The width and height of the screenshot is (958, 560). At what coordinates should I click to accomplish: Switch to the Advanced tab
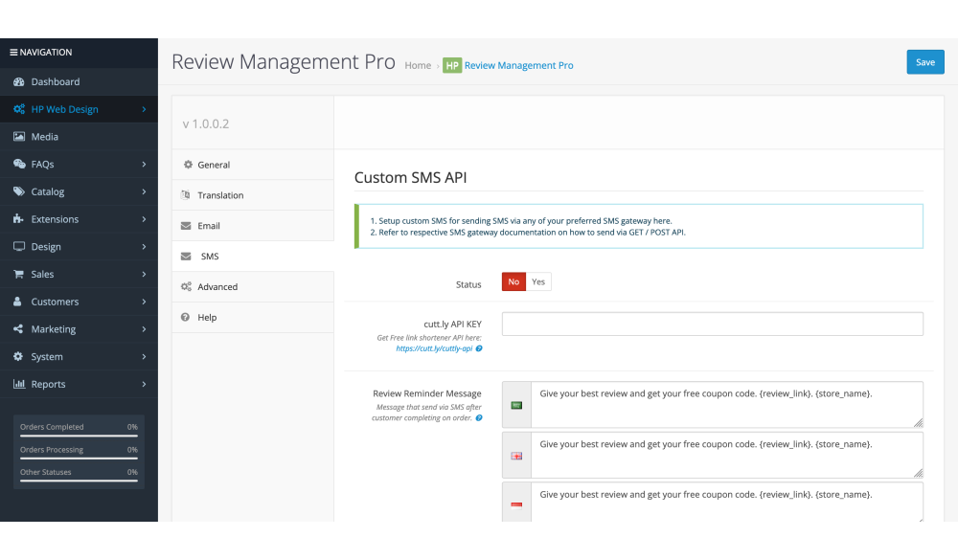pyautogui.click(x=217, y=287)
